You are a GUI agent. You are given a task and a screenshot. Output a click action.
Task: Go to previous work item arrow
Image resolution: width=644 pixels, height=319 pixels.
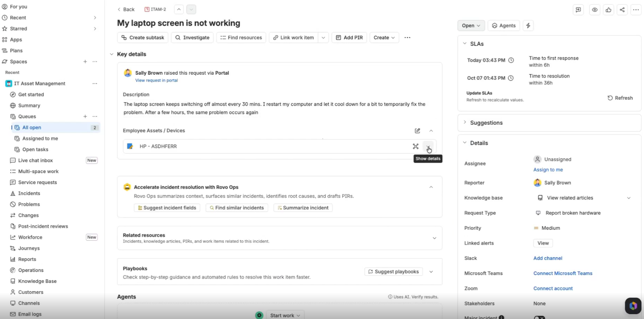coord(179,9)
